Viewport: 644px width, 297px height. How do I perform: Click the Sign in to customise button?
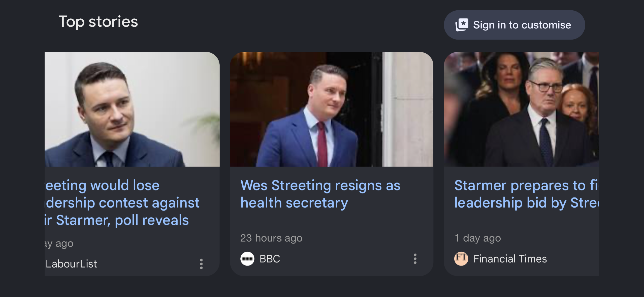coord(514,25)
